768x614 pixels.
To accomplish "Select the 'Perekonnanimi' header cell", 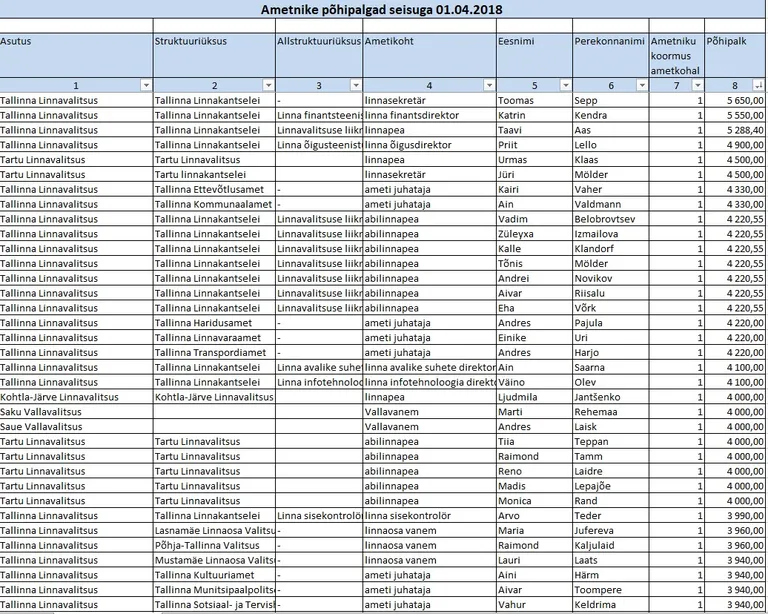I will pyautogui.click(x=611, y=55).
